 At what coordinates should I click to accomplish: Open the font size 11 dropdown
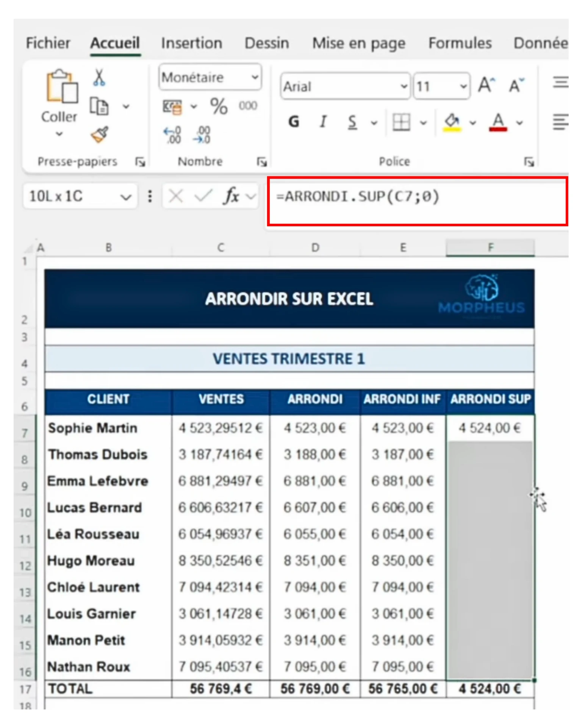(x=463, y=86)
